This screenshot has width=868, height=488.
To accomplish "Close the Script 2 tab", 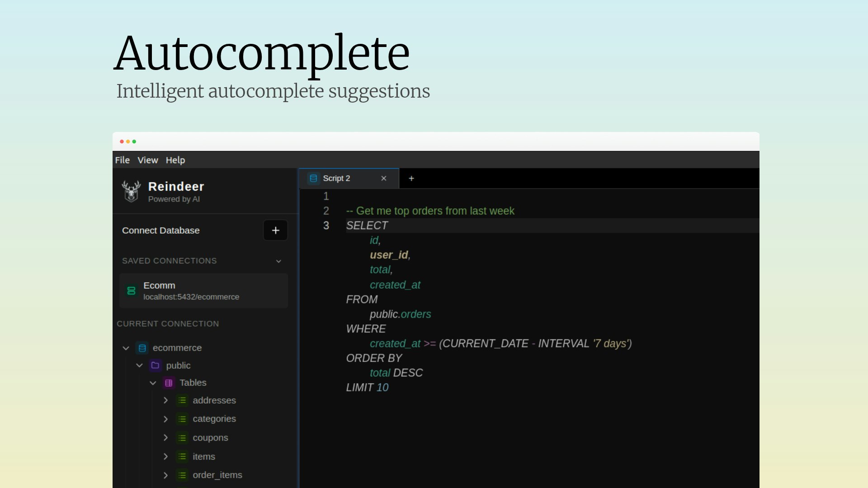I will [383, 178].
